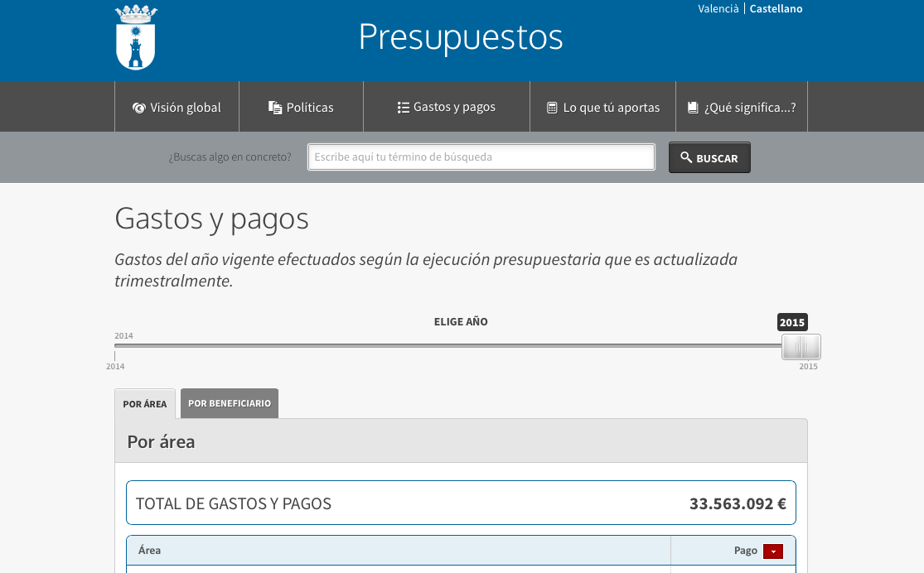
Task: Open Visión global via its globe icon
Action: tap(138, 108)
